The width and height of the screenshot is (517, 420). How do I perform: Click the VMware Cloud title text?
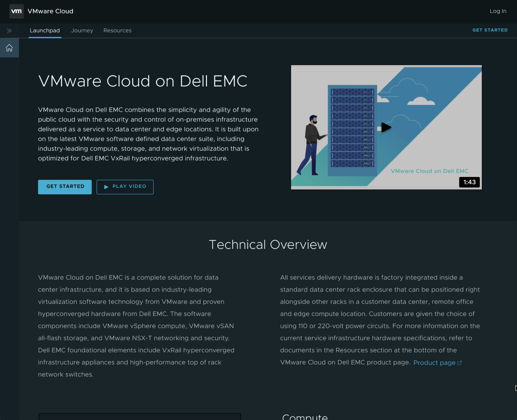coord(50,11)
